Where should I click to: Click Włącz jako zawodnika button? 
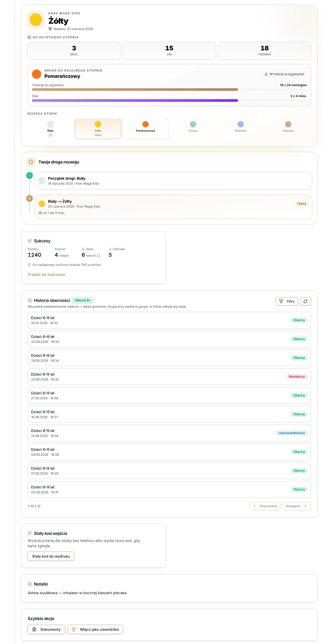[x=95, y=629]
